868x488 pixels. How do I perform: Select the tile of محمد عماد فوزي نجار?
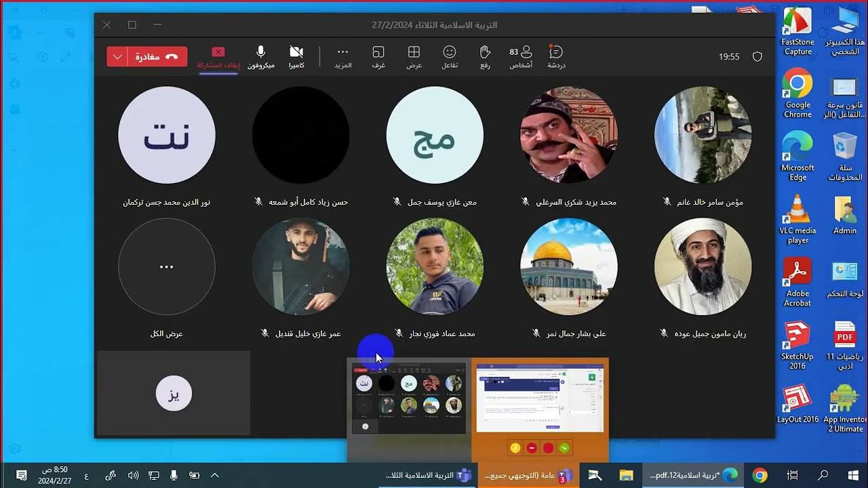435,266
